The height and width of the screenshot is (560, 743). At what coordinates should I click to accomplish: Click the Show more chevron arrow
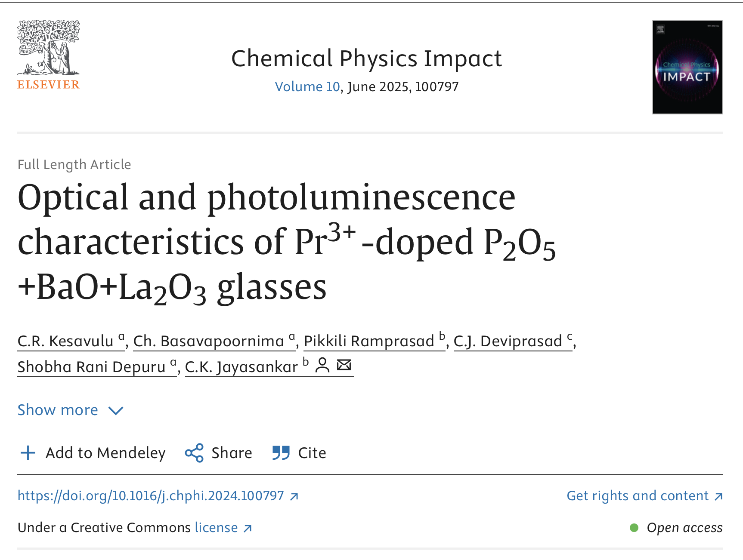tap(116, 411)
